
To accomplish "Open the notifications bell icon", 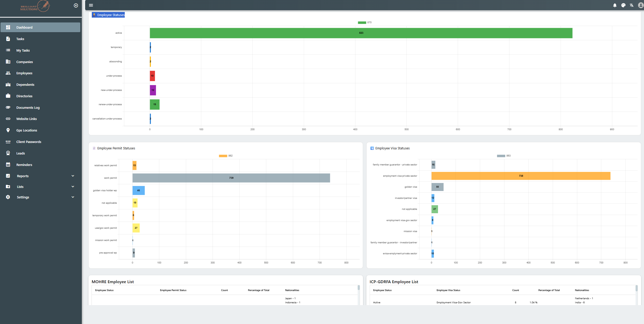I will [615, 5].
